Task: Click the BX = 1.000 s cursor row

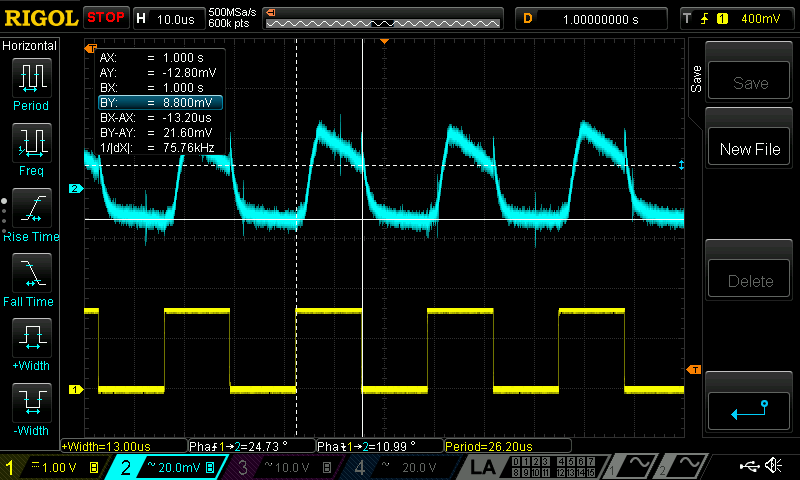Action: point(160,88)
